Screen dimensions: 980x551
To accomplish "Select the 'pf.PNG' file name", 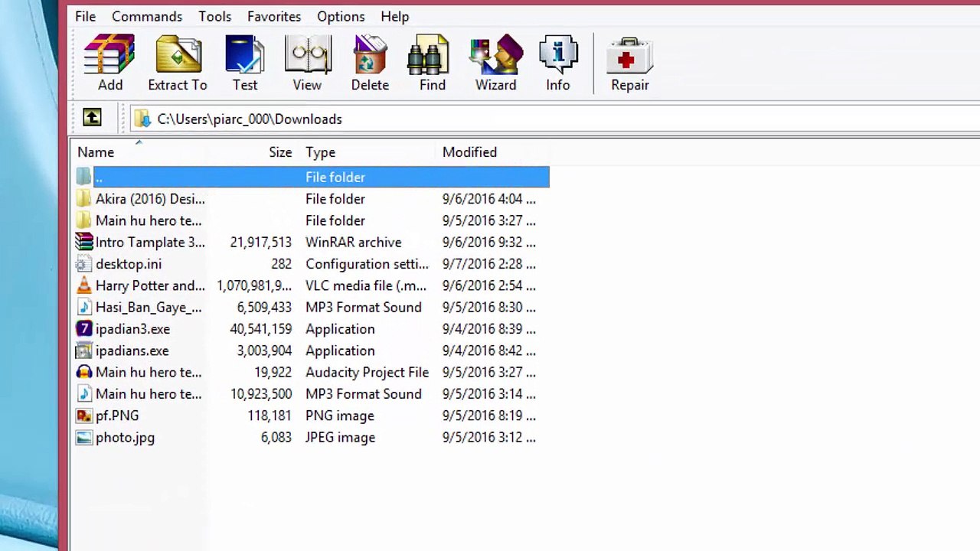I will [x=117, y=416].
